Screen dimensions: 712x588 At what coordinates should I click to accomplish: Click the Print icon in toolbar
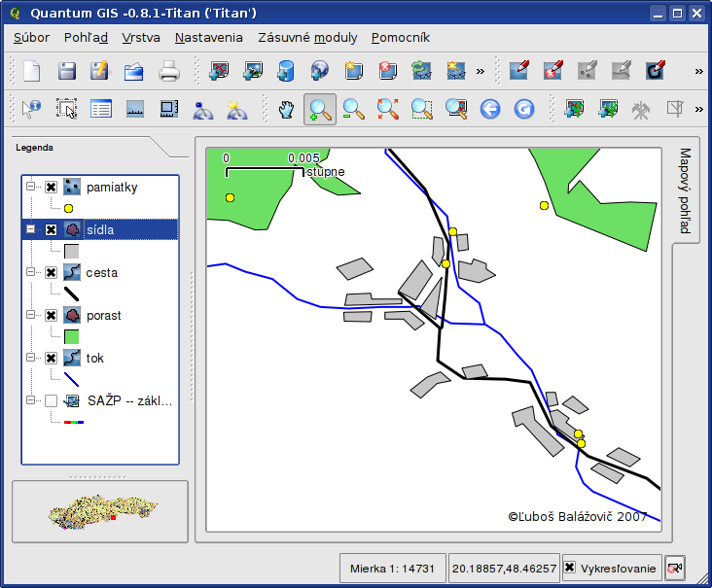pos(169,71)
